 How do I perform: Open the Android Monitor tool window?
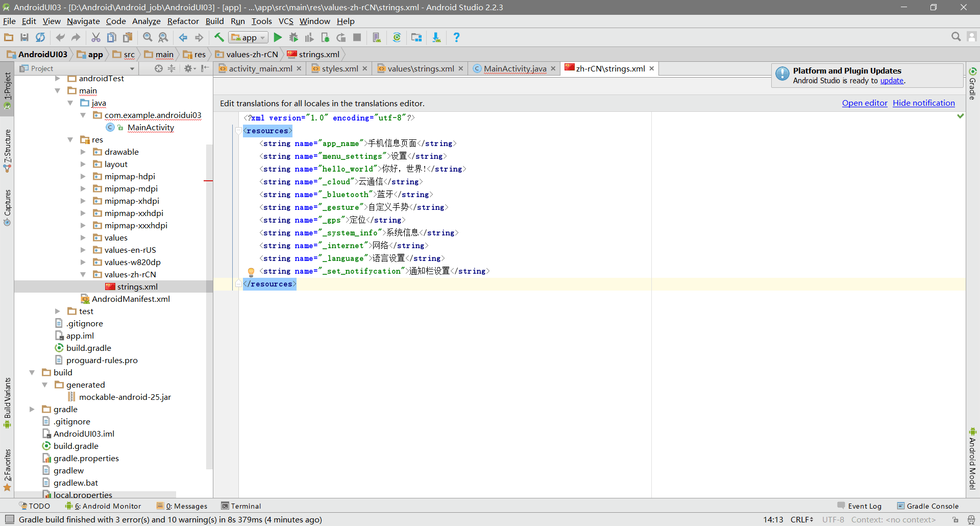pyautogui.click(x=103, y=506)
